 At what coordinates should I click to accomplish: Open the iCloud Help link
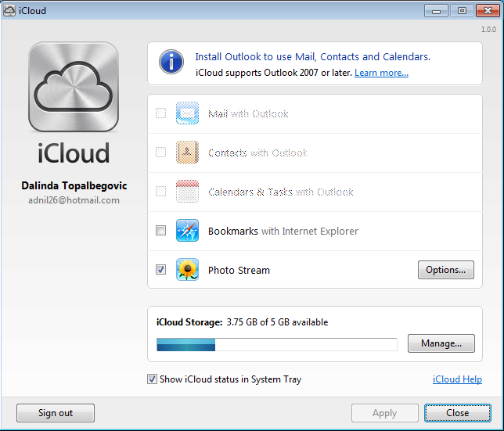click(x=457, y=379)
